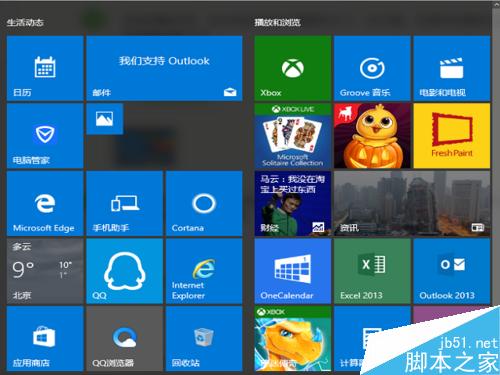Viewport: 500px width, 375px height.
Task: Open the 电影和电视 tile
Action: 452,68
